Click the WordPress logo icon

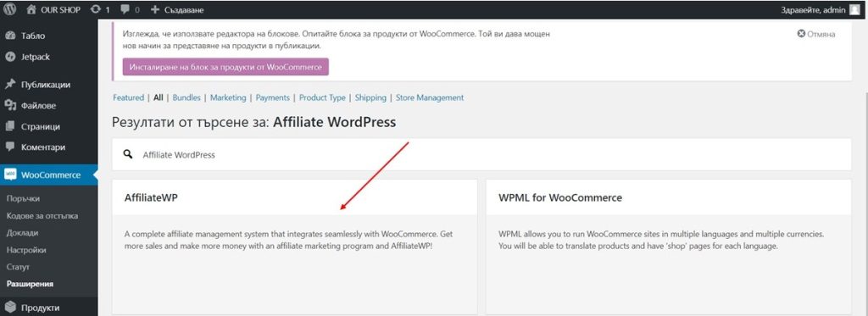[x=10, y=9]
